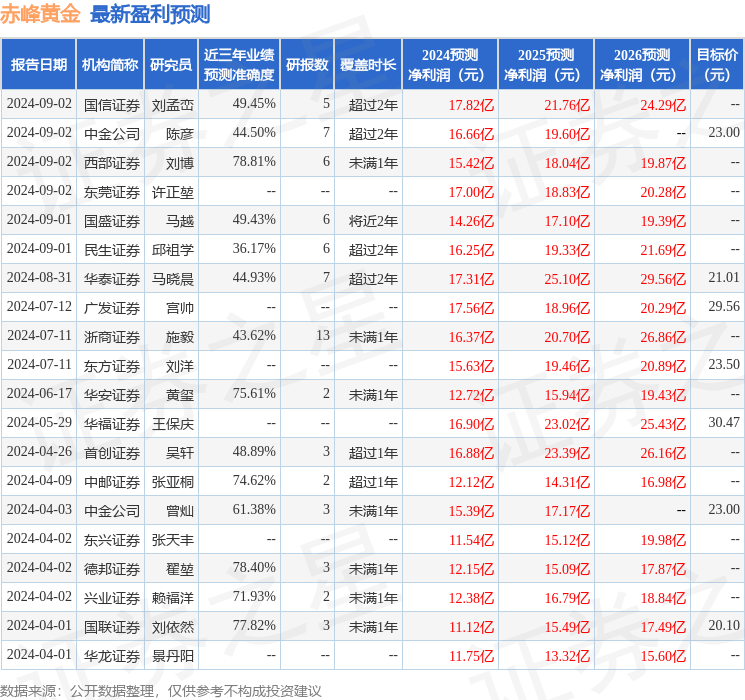The height and width of the screenshot is (700, 745).
Task: Click accuracy value 78.81%
Action: [254, 162]
